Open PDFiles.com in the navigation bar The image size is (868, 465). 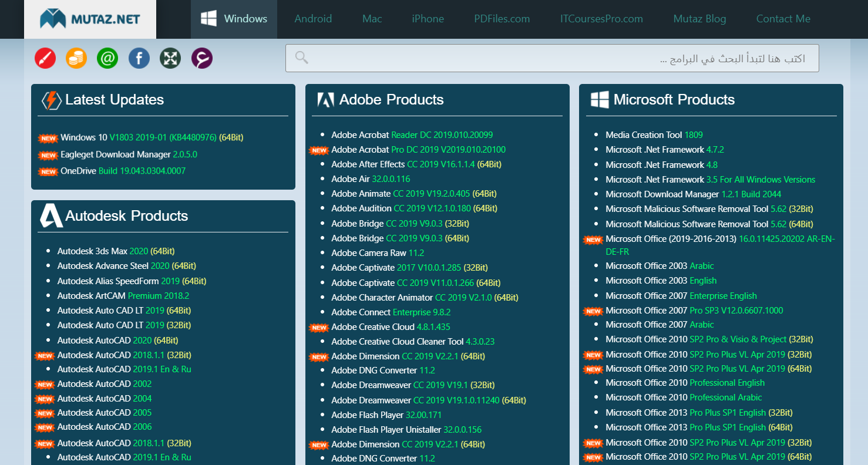pos(502,19)
